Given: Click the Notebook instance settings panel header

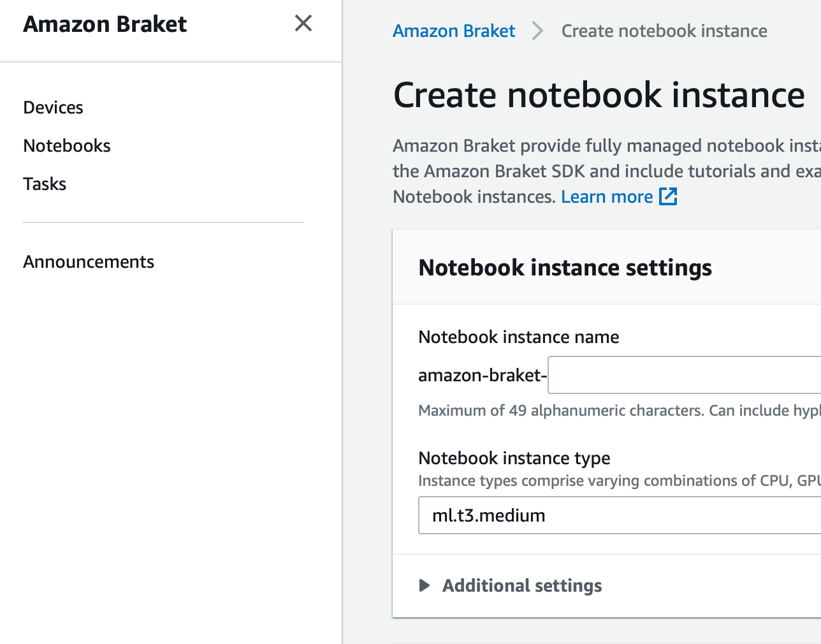Looking at the screenshot, I should [x=565, y=267].
